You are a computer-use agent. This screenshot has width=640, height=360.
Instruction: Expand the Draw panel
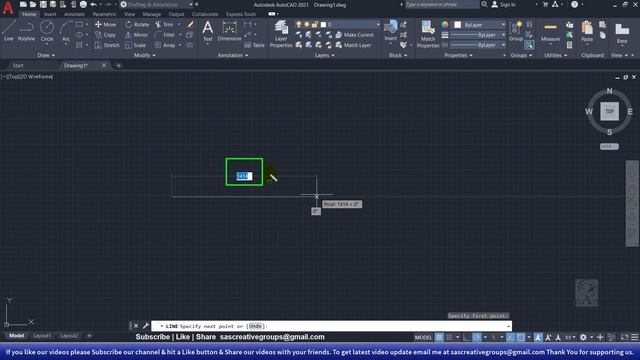pyautogui.click(x=46, y=55)
